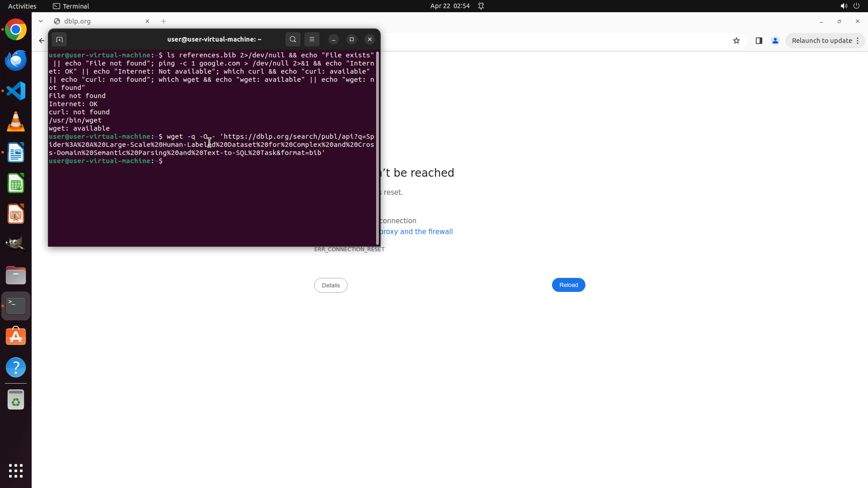Launch Visual Studio Code from dock
868x488 pixels.
16,91
